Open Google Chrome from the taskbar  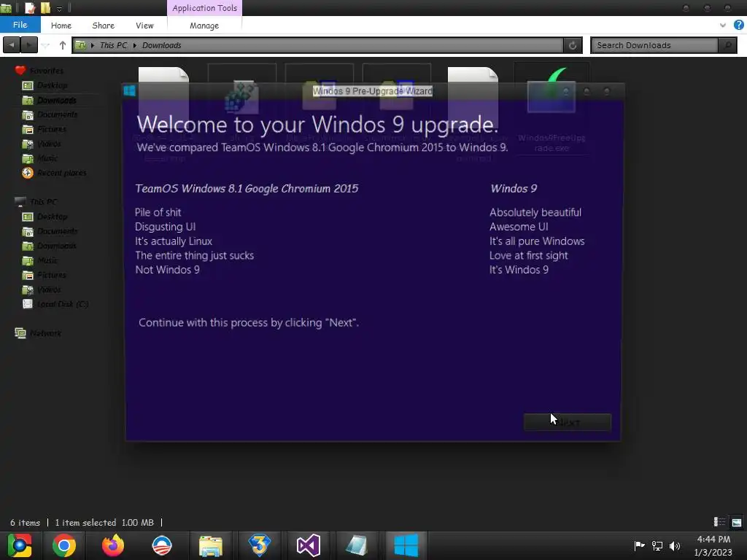(64, 545)
